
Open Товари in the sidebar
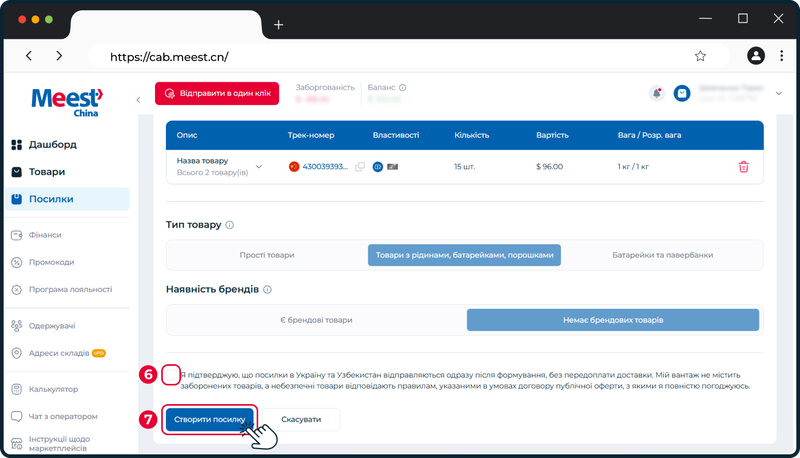pos(47,172)
